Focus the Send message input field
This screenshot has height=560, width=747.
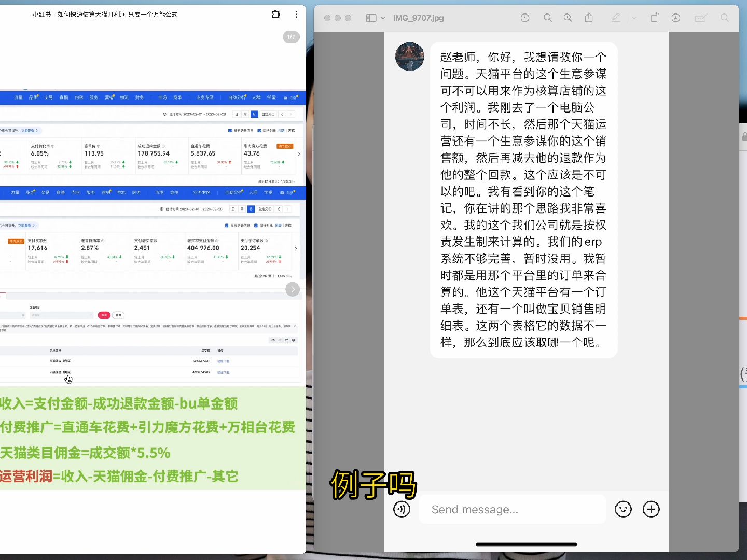tap(513, 509)
